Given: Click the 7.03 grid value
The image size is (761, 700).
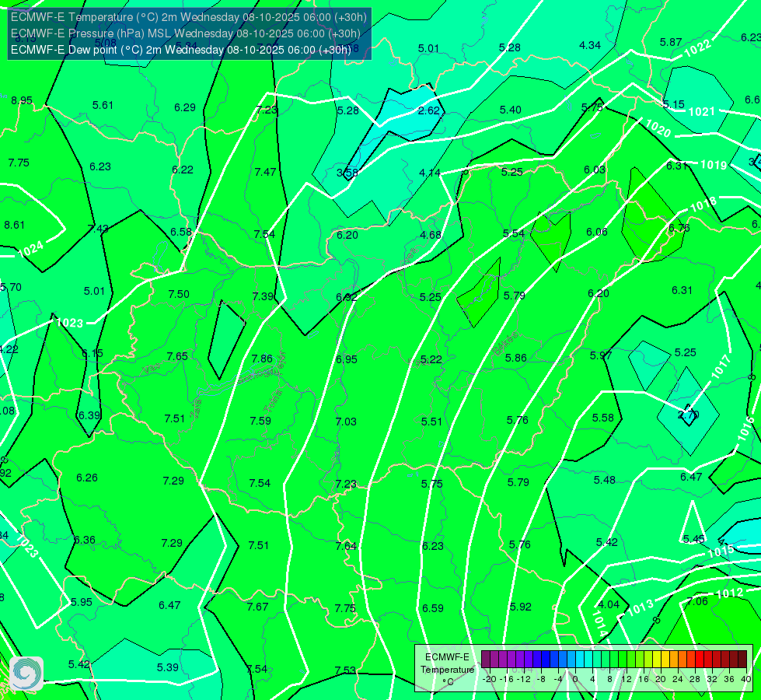Looking at the screenshot, I should (x=346, y=422).
